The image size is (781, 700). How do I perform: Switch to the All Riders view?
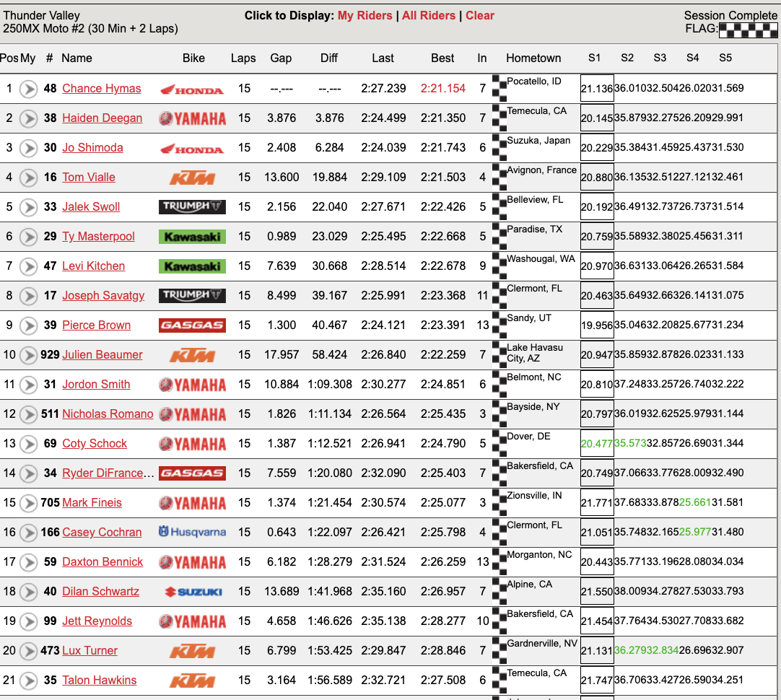click(429, 15)
